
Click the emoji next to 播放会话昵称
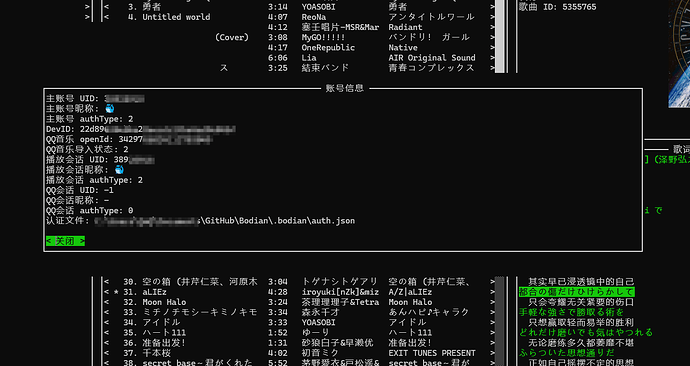coord(119,170)
